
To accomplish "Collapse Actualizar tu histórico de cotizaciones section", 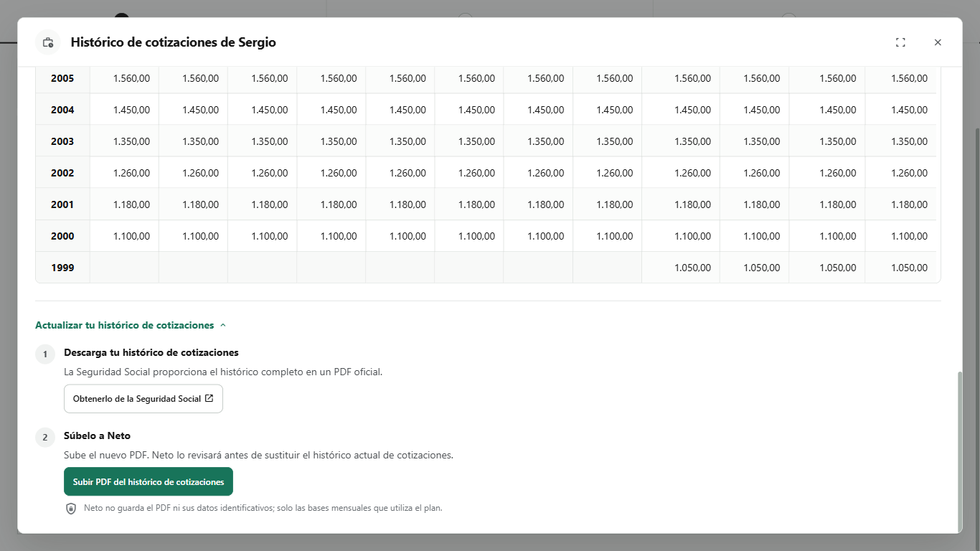I will (x=131, y=325).
